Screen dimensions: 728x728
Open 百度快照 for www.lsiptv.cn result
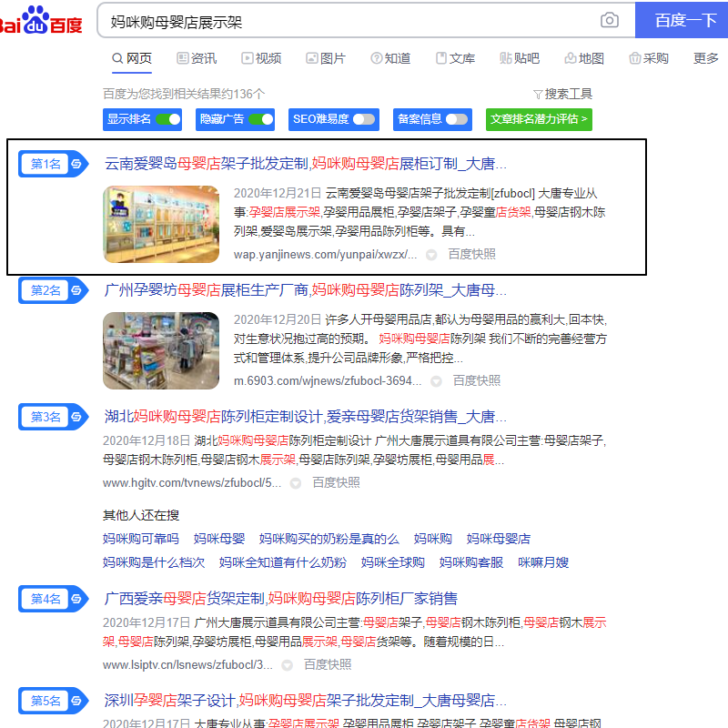328,665
